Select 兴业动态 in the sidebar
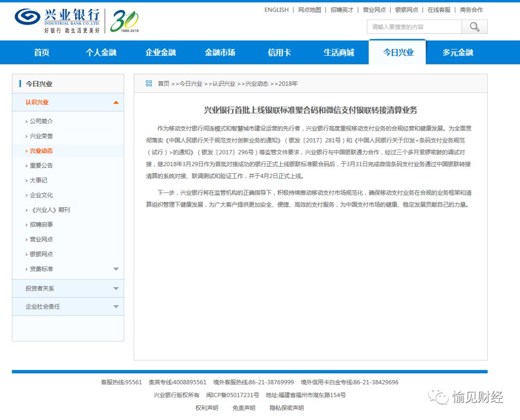 click(41, 151)
